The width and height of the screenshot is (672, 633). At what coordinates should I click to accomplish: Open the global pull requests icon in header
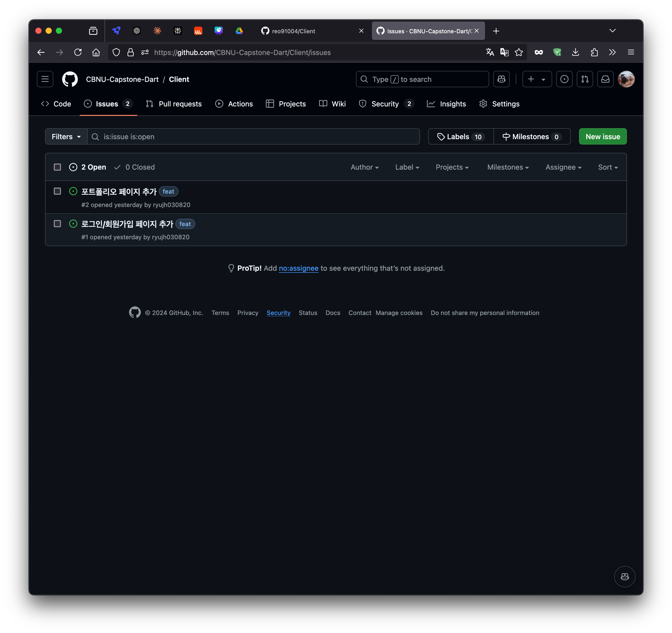(x=585, y=79)
